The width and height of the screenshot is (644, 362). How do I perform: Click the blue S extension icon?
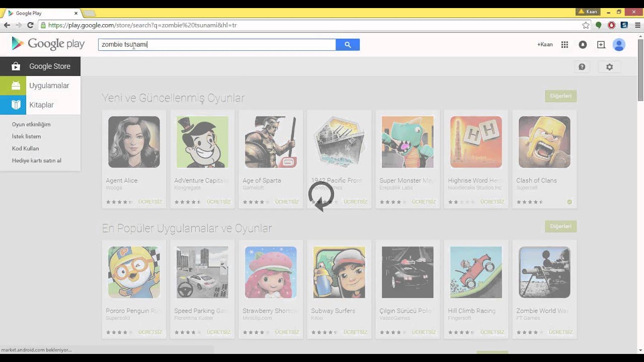click(x=624, y=25)
